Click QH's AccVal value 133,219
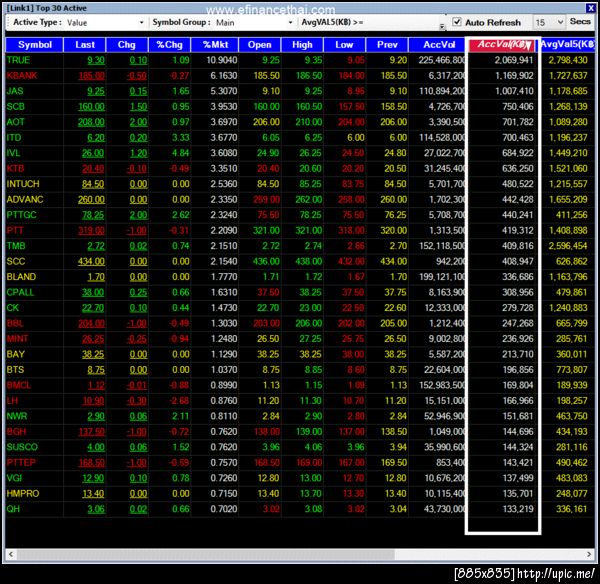The height and width of the screenshot is (584, 600). tap(517, 509)
